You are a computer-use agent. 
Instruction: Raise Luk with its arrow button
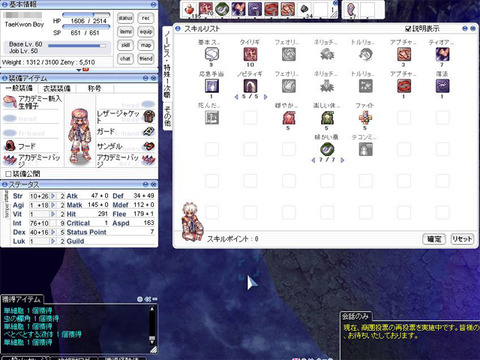coord(53,241)
